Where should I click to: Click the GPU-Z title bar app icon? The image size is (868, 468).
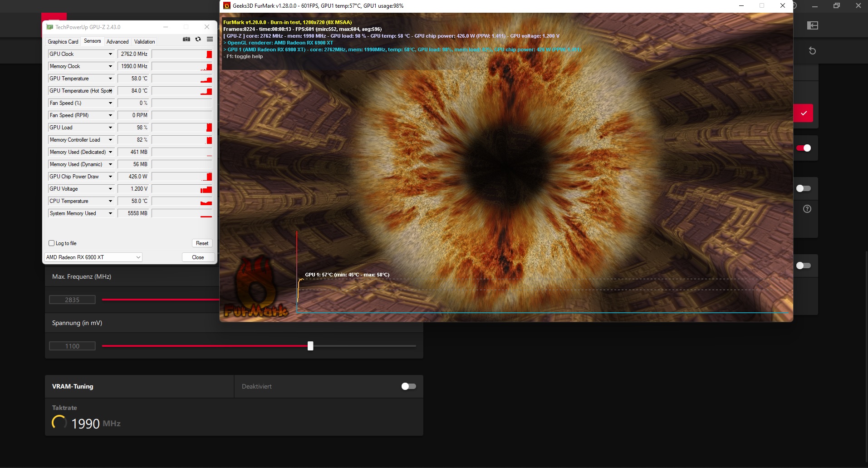pyautogui.click(x=50, y=27)
